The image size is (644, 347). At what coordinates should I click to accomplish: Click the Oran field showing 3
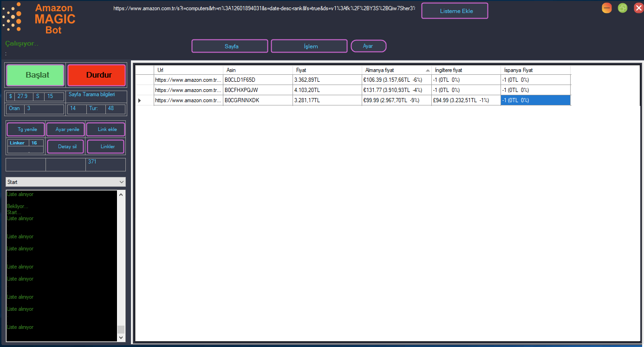[44, 109]
